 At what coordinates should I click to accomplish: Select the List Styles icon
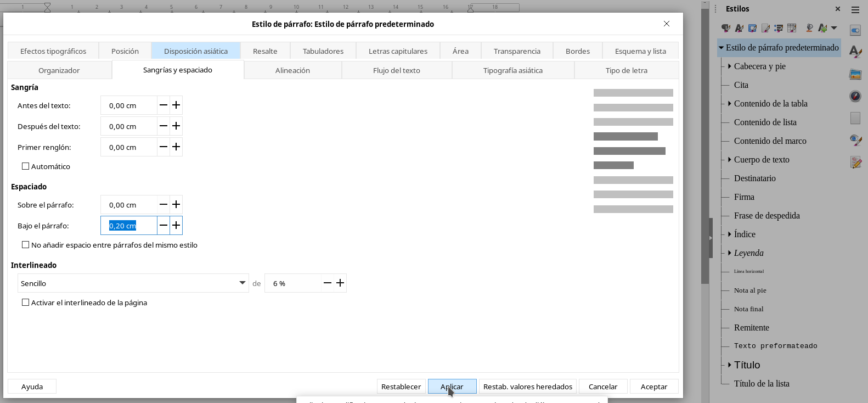(779, 28)
